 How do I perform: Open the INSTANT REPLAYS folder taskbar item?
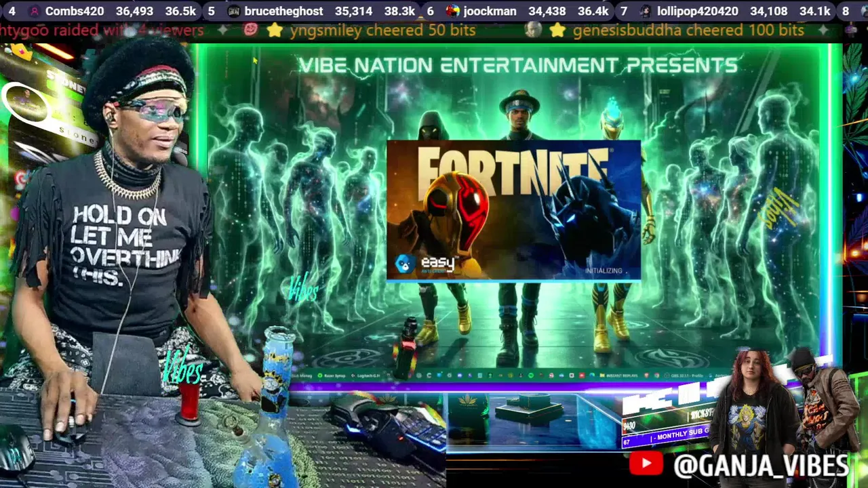pyautogui.click(x=619, y=375)
